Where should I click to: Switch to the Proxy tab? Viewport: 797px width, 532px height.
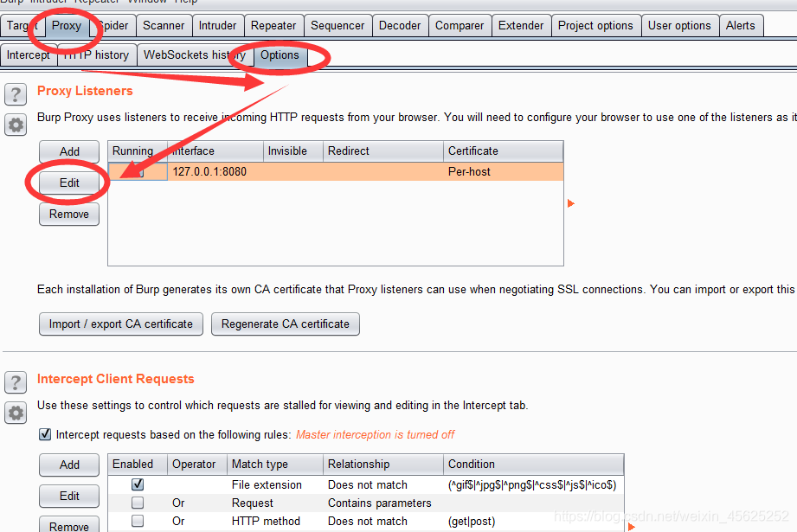[67, 25]
